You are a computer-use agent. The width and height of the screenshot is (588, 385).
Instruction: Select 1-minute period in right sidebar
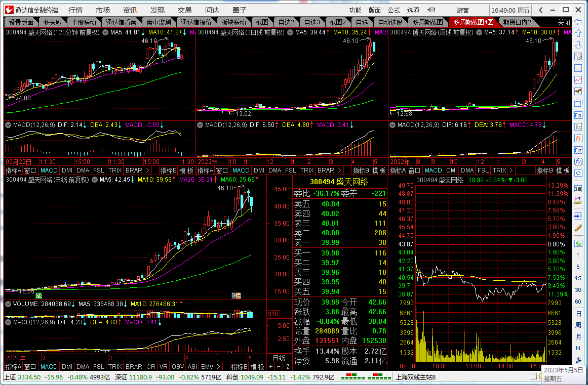(578, 255)
